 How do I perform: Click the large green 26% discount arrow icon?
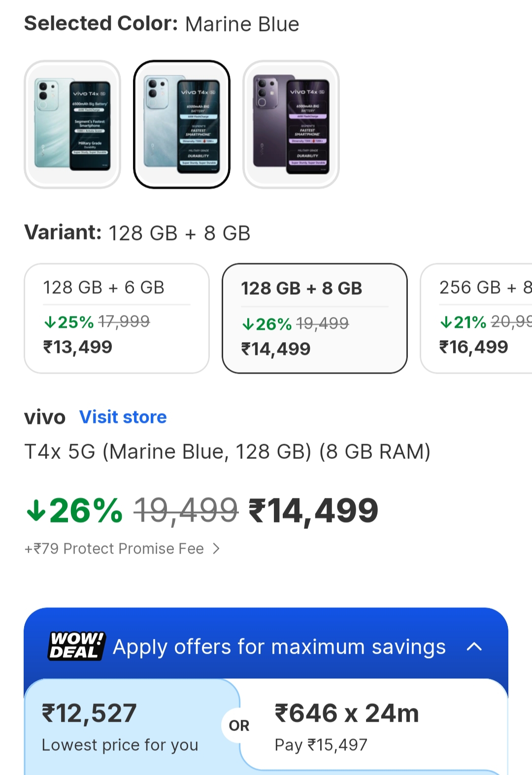pyautogui.click(x=36, y=511)
